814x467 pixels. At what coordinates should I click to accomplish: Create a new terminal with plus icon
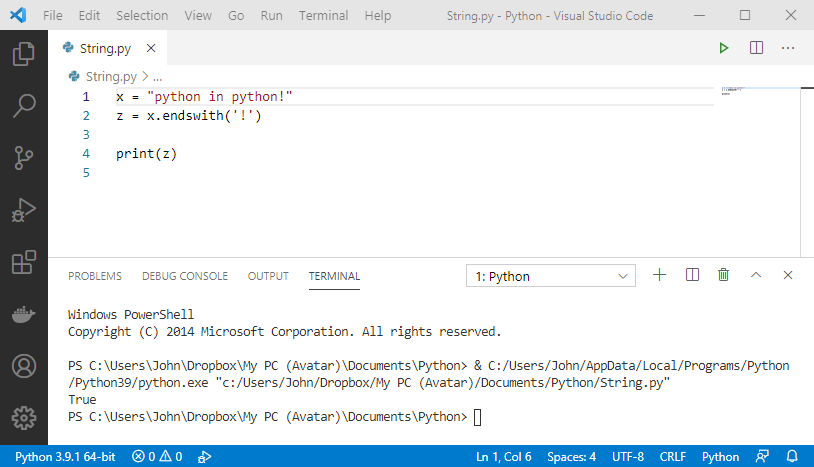659,275
